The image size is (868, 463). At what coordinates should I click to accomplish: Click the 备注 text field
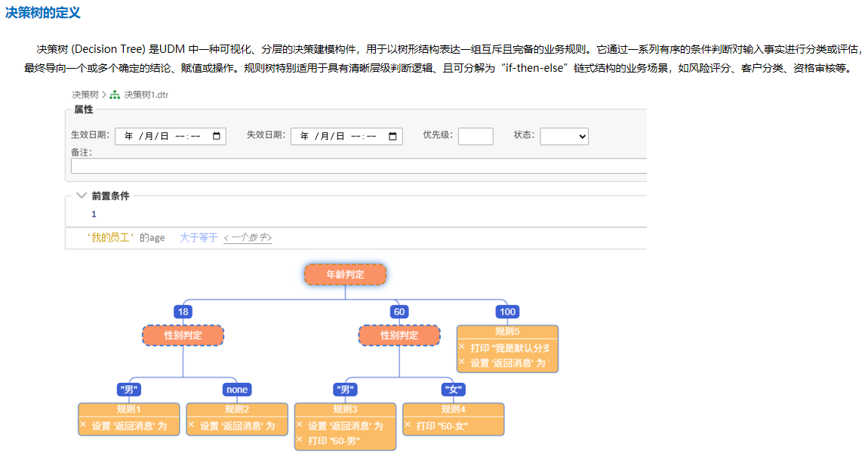coord(359,166)
